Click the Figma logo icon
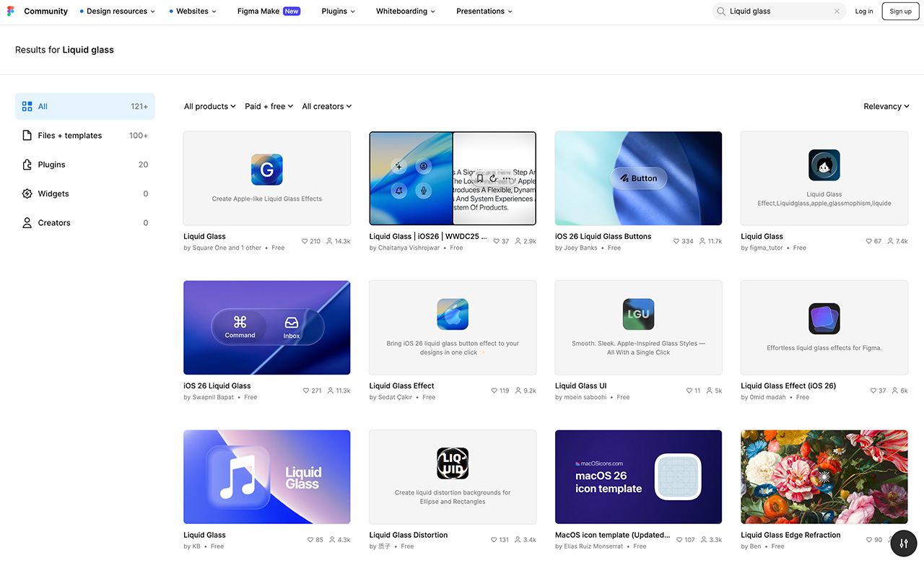This screenshot has width=924, height=563. [x=11, y=12]
